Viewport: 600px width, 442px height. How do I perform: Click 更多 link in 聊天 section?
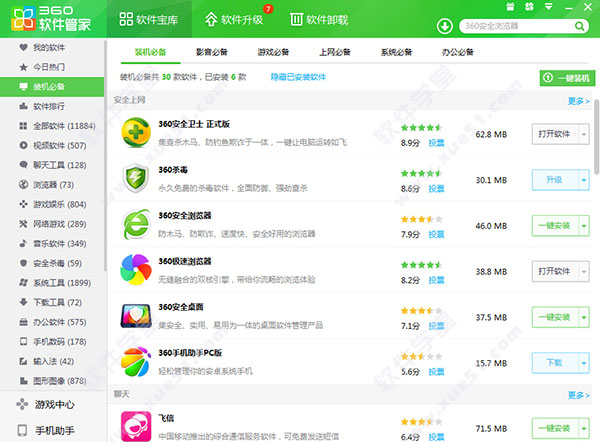pyautogui.click(x=578, y=395)
